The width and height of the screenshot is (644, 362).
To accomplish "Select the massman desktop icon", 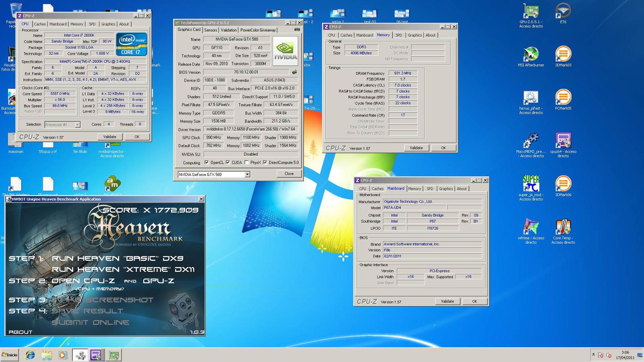I will (16, 144).
